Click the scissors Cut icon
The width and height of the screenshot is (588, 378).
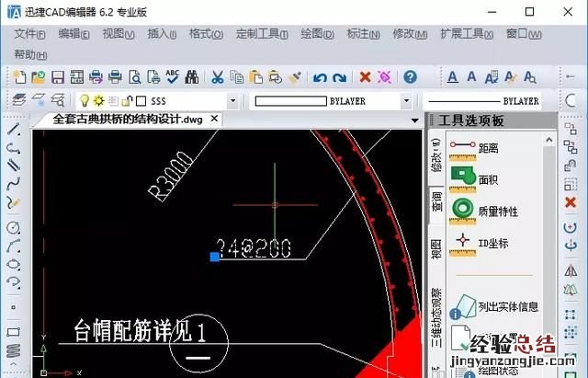pos(218,77)
